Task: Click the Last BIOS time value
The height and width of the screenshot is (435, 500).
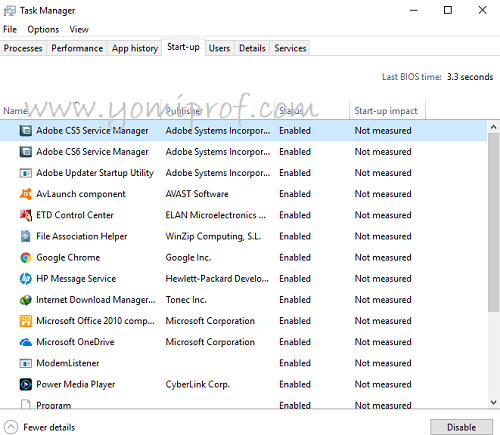Action: (x=470, y=77)
